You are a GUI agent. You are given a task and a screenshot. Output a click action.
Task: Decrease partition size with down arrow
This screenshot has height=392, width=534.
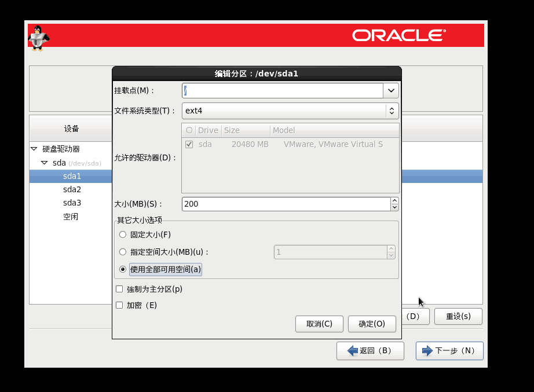tap(394, 207)
